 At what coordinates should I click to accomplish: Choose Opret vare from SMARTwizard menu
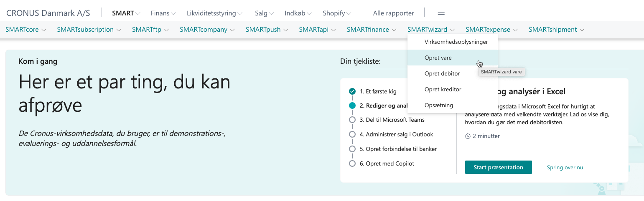(438, 58)
